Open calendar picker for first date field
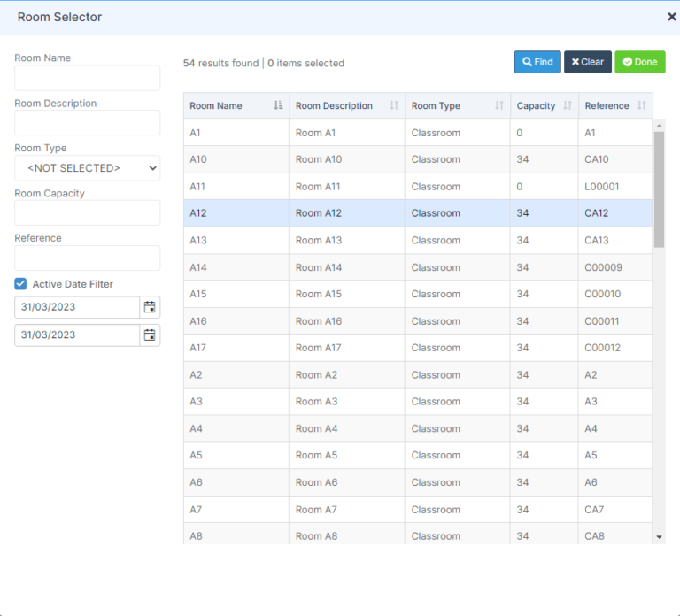Image resolution: width=680 pixels, height=616 pixels. point(150,307)
